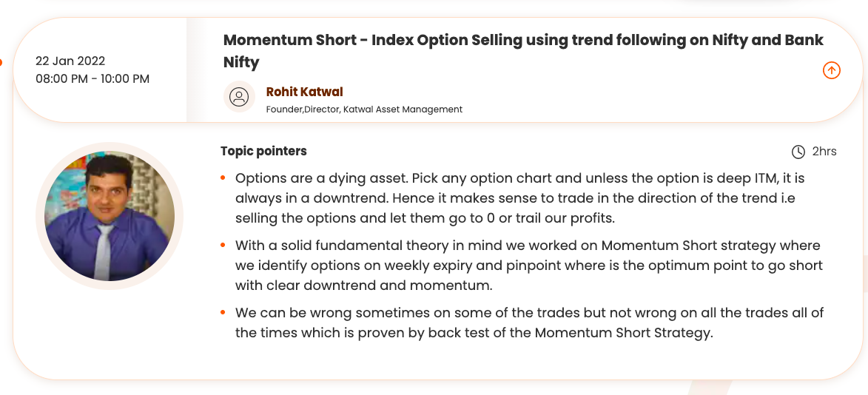Collapse the session with the orange arrow icon

832,70
